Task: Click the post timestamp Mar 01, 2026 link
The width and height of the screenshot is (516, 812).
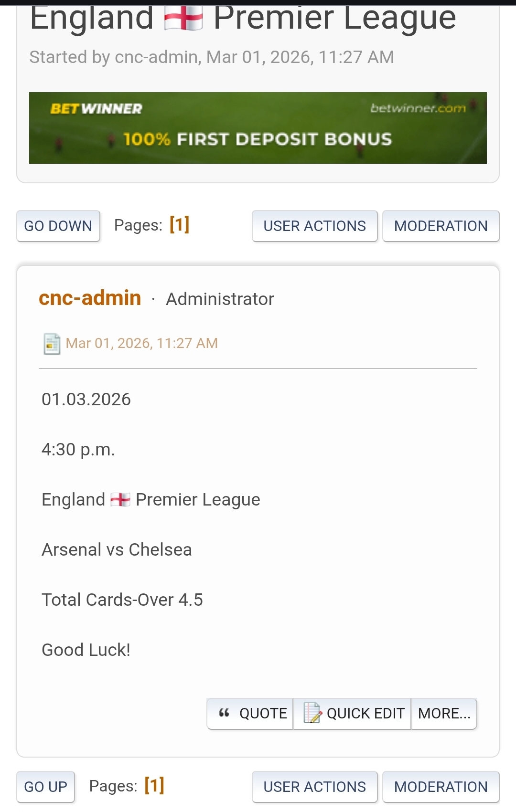Action: [141, 343]
